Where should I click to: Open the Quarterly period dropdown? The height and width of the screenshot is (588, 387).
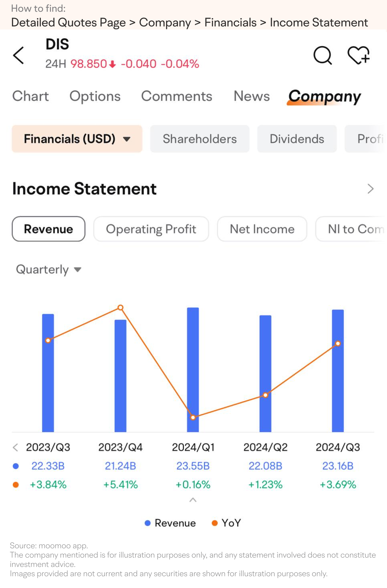coord(49,269)
